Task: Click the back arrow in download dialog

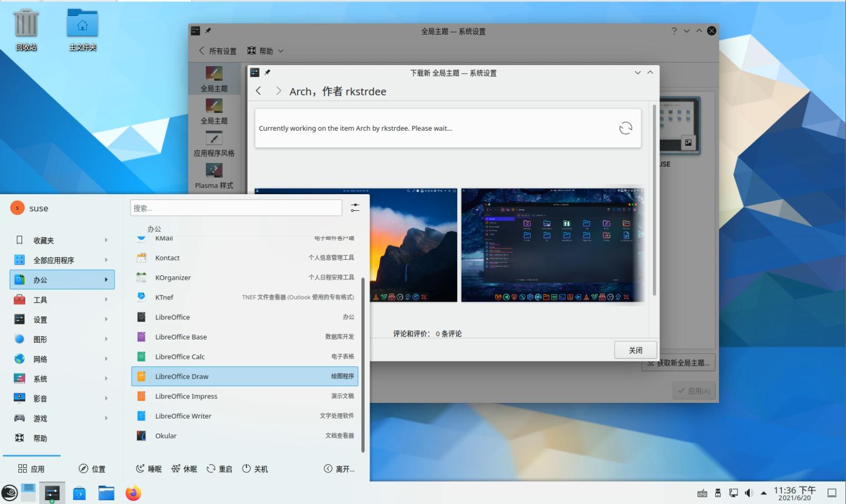Action: [259, 91]
